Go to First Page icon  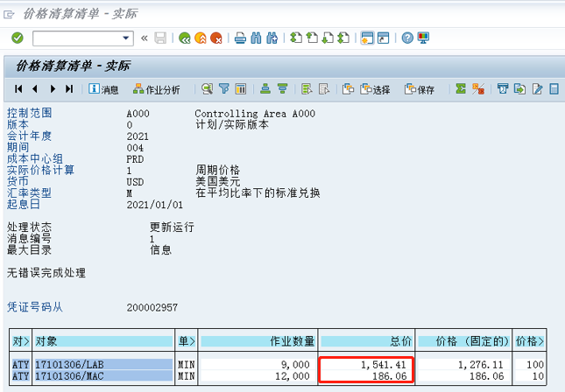296,38
